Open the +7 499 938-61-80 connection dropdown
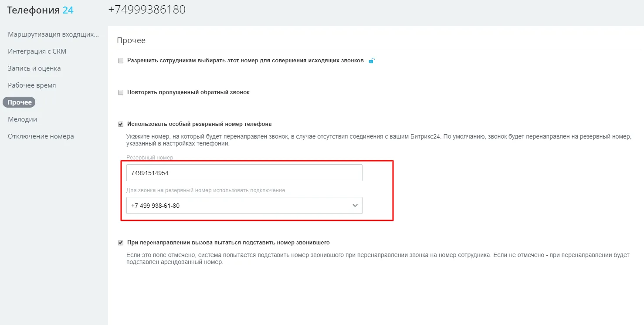The width and height of the screenshot is (644, 325). point(244,206)
